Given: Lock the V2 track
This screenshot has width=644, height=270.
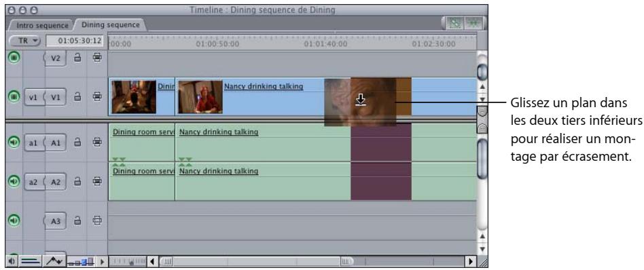Looking at the screenshot, I should point(77,58).
